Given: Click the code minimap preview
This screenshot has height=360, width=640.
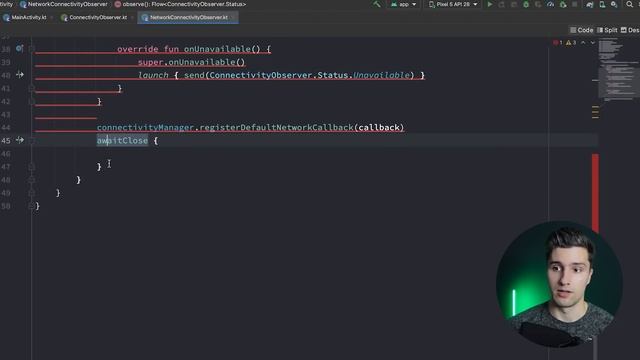Looking at the screenshot, I should 618,69.
